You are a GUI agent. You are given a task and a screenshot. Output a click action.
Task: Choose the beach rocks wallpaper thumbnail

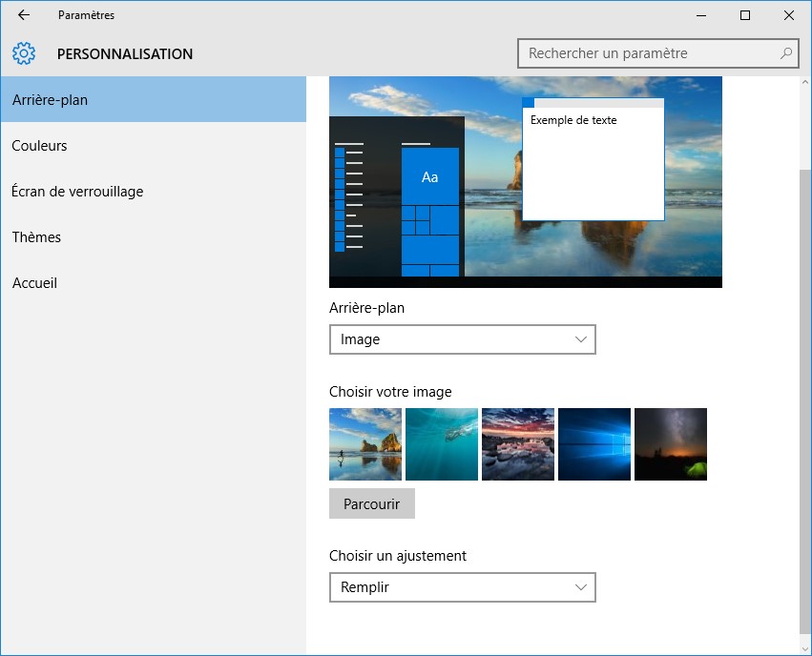[365, 444]
